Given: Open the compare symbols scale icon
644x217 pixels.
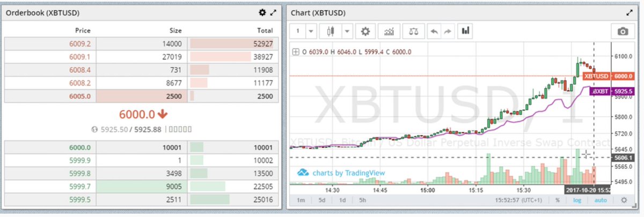Looking at the screenshot, I should [413, 31].
